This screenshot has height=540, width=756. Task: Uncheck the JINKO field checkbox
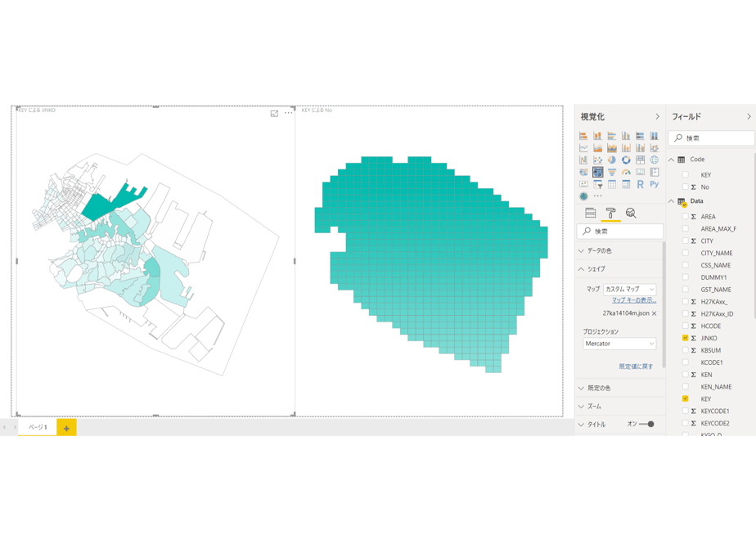point(685,338)
